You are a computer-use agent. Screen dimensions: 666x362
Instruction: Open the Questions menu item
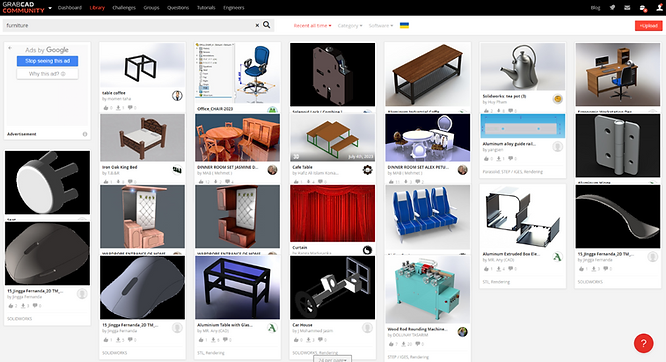point(178,8)
